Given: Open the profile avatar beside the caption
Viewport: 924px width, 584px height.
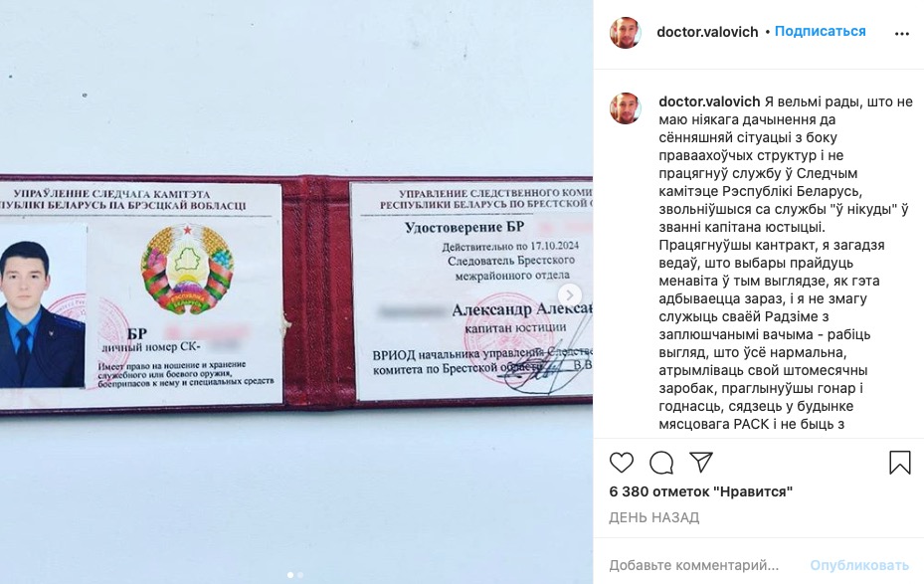Looking at the screenshot, I should point(626,108).
